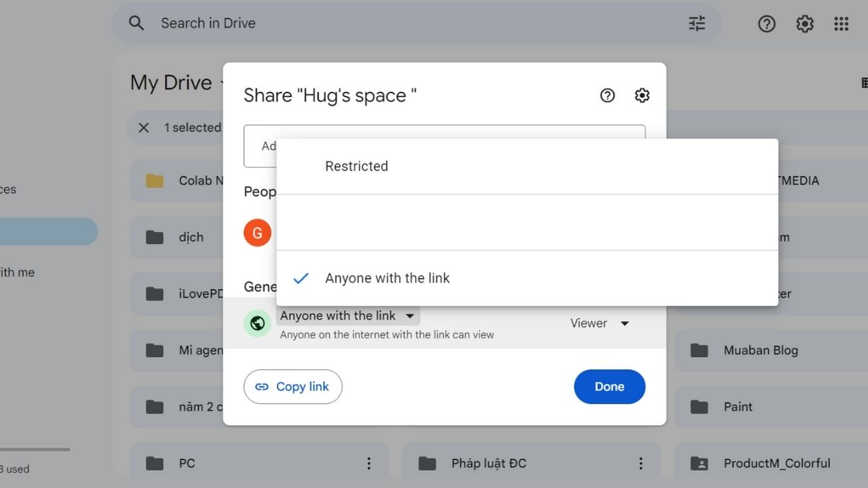The height and width of the screenshot is (488, 868).
Task: Open sharing settings gear in Share dialog
Action: pos(642,95)
